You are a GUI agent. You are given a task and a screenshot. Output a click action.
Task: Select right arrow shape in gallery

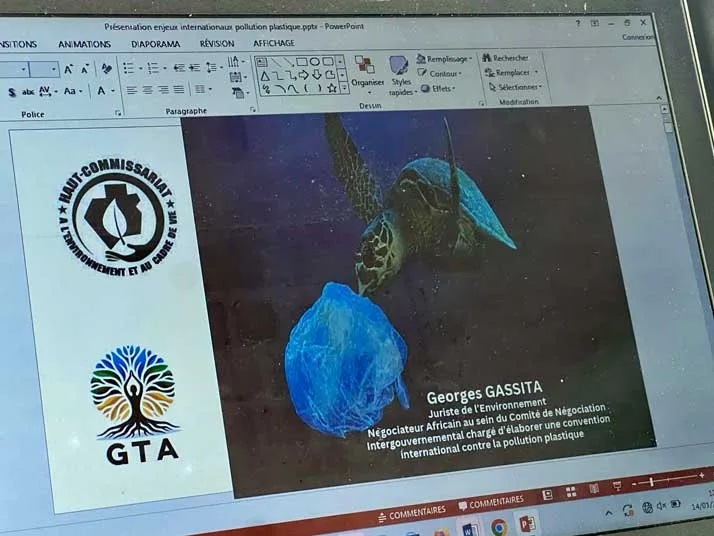[303, 75]
